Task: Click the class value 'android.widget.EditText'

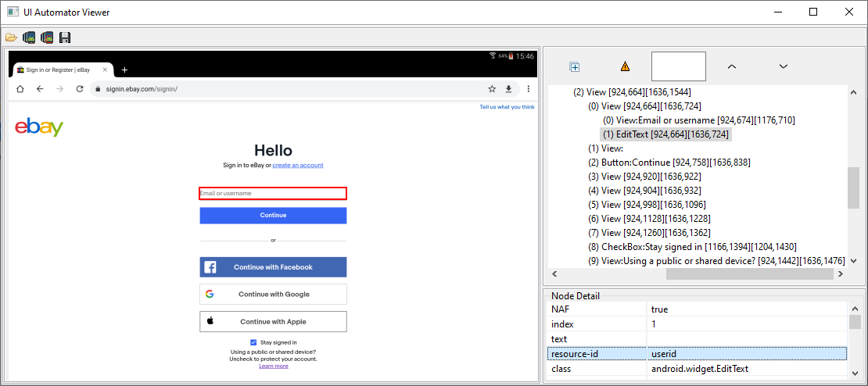Action: [x=747, y=368]
